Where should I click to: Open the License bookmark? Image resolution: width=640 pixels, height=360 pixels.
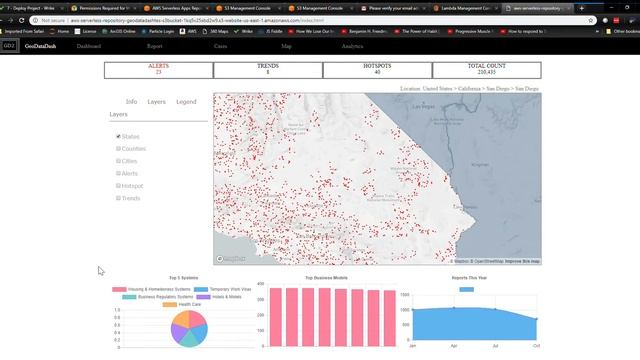pyautogui.click(x=86, y=31)
